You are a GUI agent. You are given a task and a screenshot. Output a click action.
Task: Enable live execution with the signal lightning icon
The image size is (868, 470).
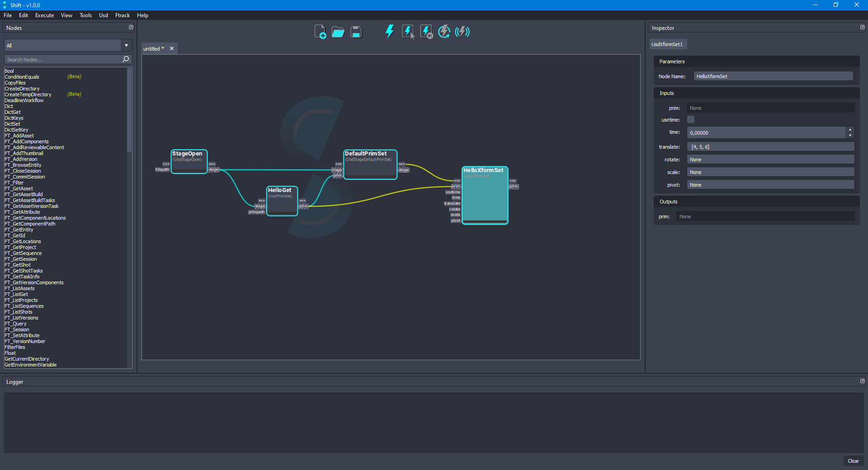point(462,32)
